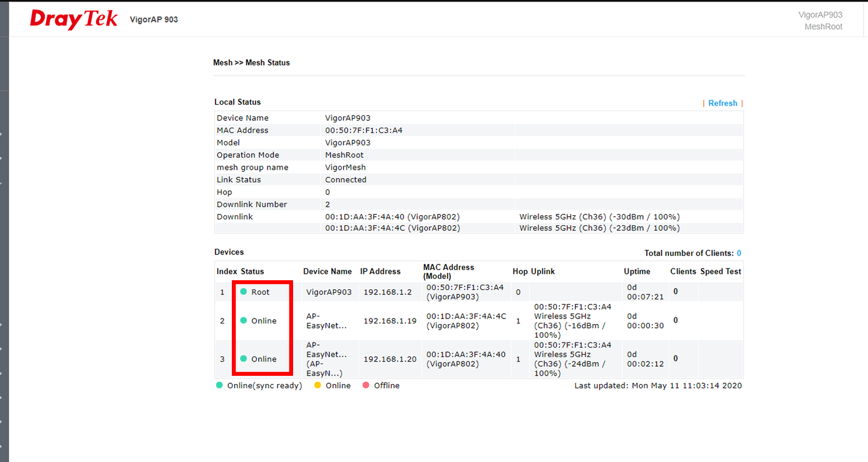Click legend green Online(sync ready) dot
The height and width of the screenshot is (462, 868).
coord(219,385)
